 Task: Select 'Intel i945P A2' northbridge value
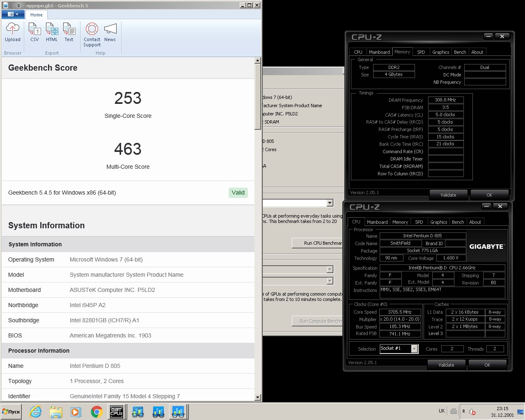[87, 305]
